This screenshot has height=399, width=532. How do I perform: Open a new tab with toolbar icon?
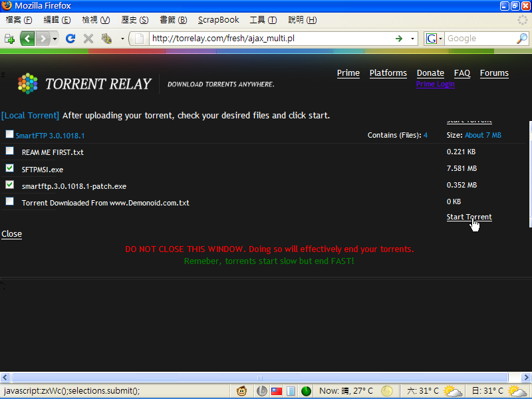pyautogui.click(x=9, y=39)
